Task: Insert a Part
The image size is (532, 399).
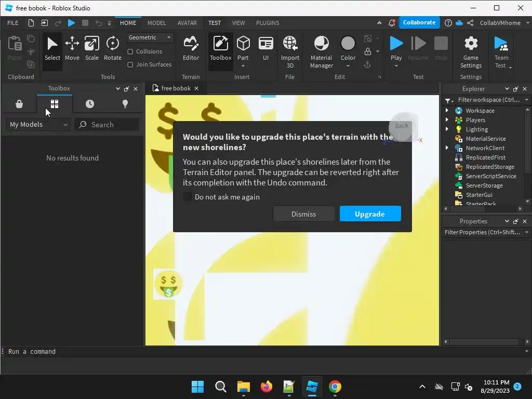Action: (243, 47)
